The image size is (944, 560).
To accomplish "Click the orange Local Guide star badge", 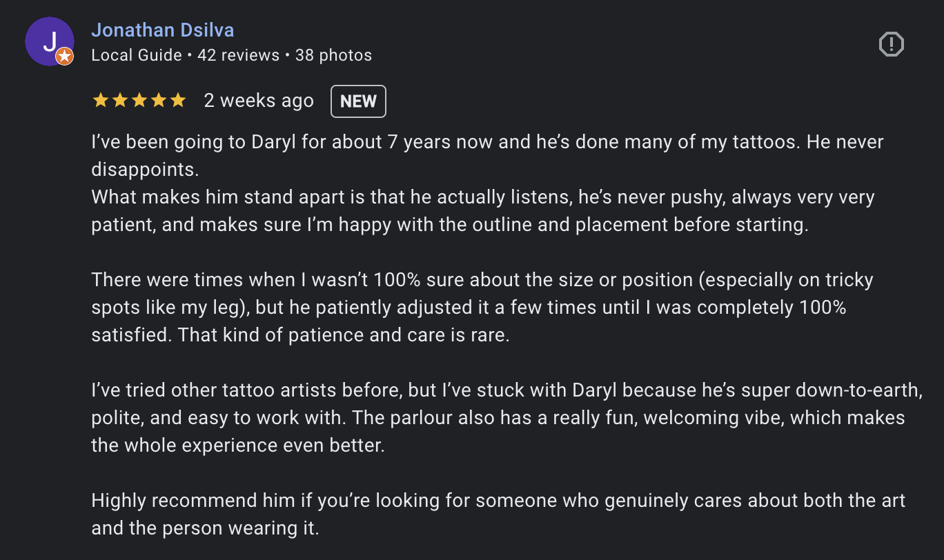I will pyautogui.click(x=65, y=57).
